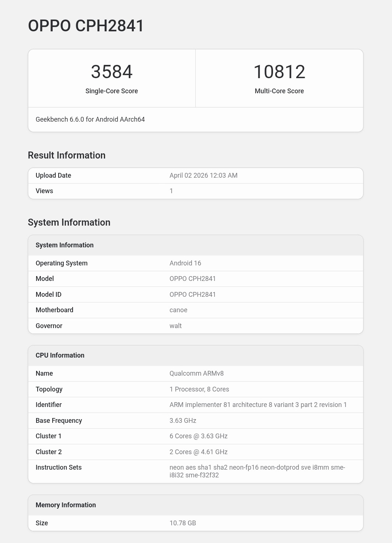Click the Memory Size value 10.78 GB

coord(183,523)
